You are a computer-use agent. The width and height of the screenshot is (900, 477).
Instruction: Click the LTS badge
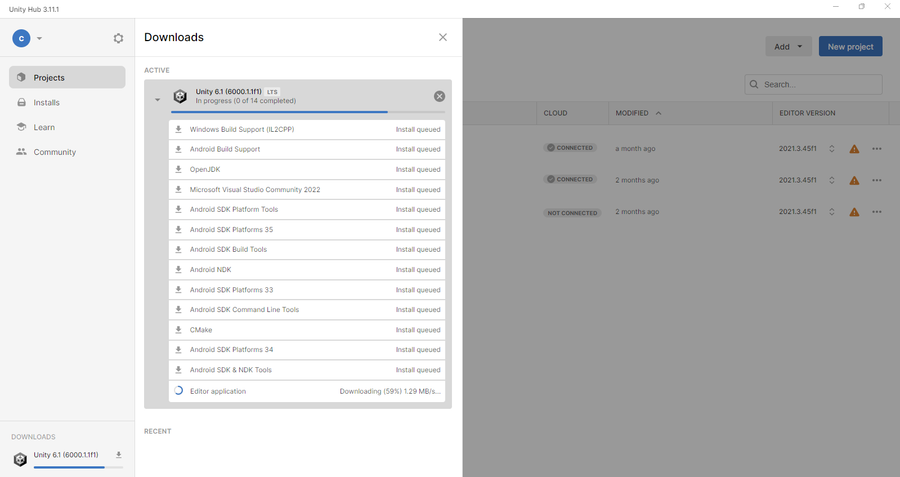click(x=272, y=92)
